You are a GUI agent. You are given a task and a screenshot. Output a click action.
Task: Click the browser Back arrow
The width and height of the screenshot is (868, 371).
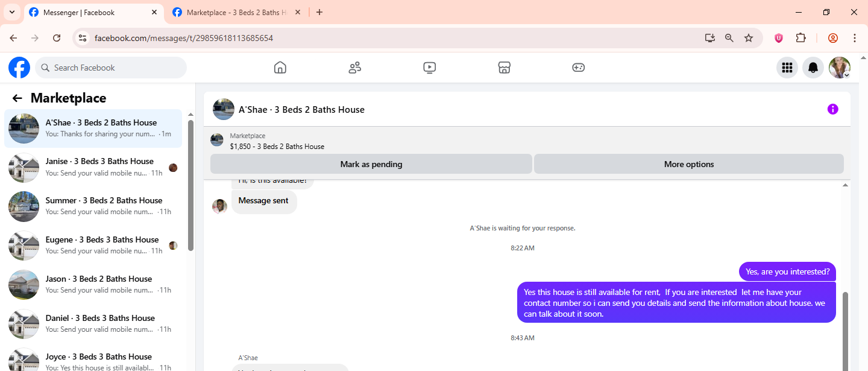coord(13,38)
